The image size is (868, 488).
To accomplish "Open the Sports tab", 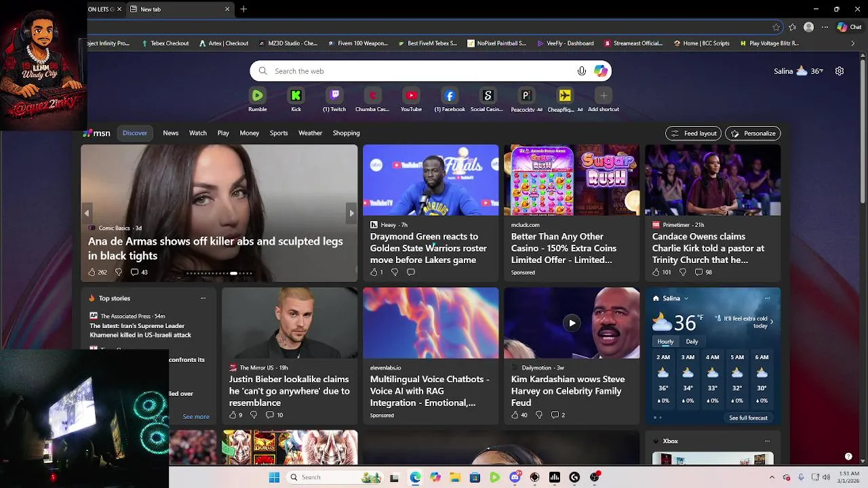I will coord(279,133).
